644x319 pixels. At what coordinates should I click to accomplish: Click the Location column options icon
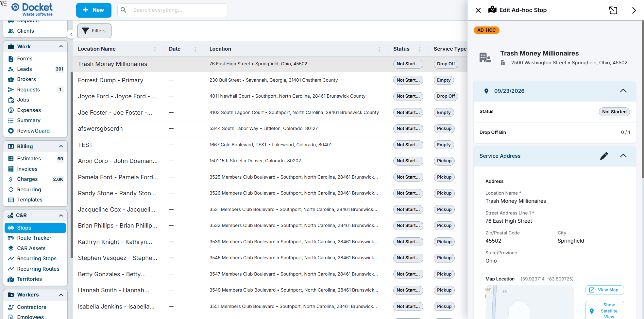(379, 49)
